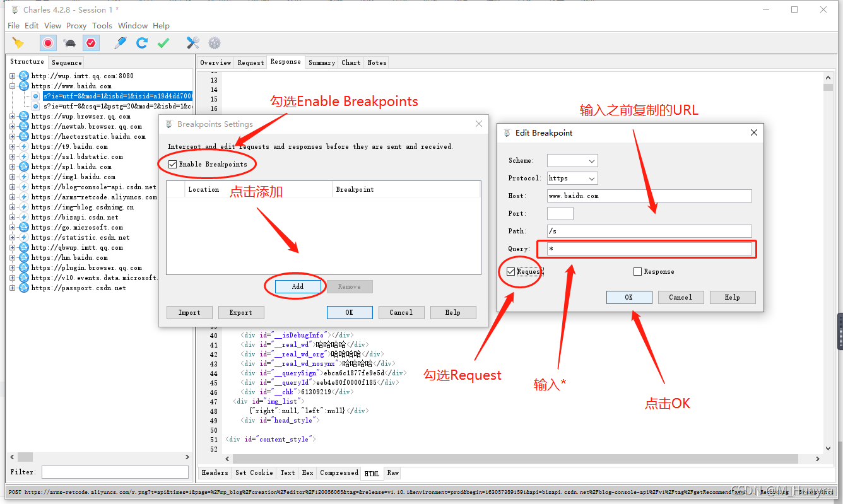The image size is (843, 504).
Task: Open the Tools menu
Action: click(x=102, y=26)
